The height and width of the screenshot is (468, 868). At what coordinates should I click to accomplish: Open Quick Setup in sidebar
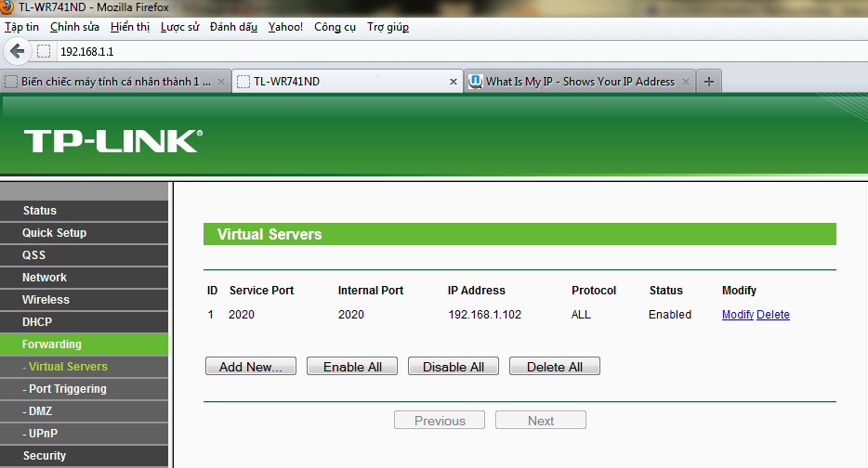click(x=85, y=233)
